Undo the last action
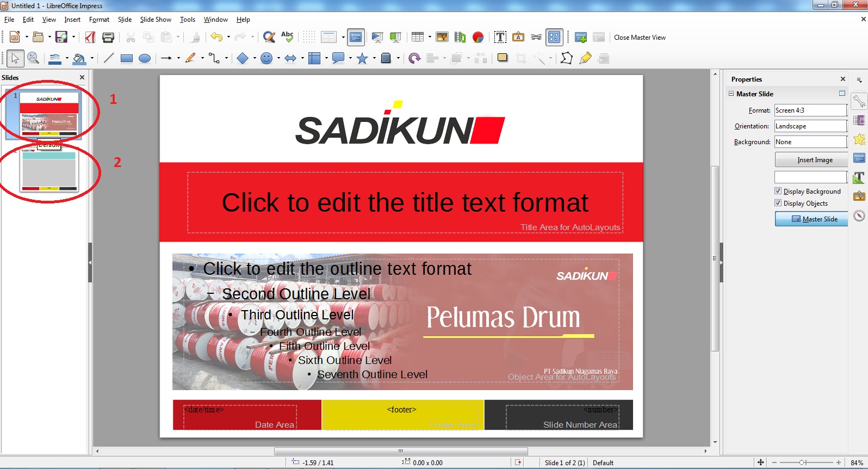 216,37
